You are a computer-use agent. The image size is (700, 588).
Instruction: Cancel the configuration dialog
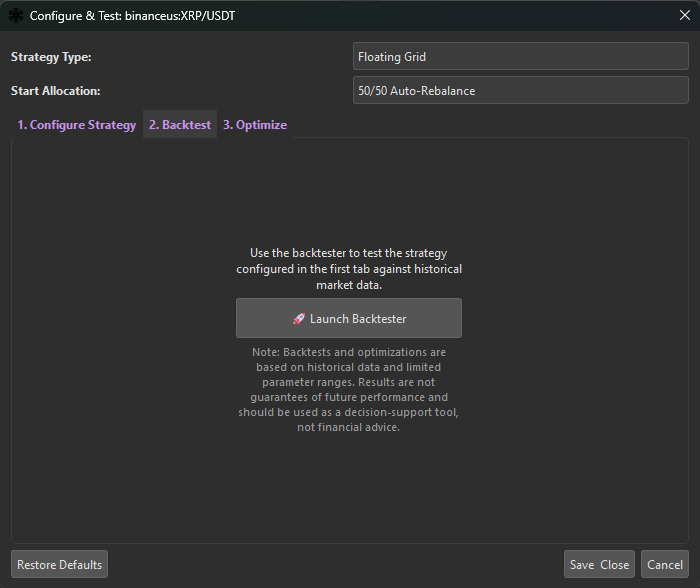click(x=665, y=564)
